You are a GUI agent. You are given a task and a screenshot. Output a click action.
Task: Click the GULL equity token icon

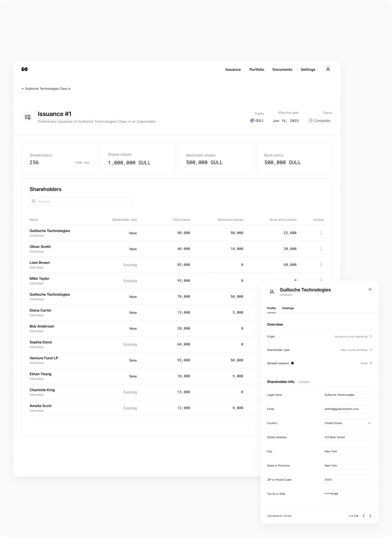[x=252, y=121]
